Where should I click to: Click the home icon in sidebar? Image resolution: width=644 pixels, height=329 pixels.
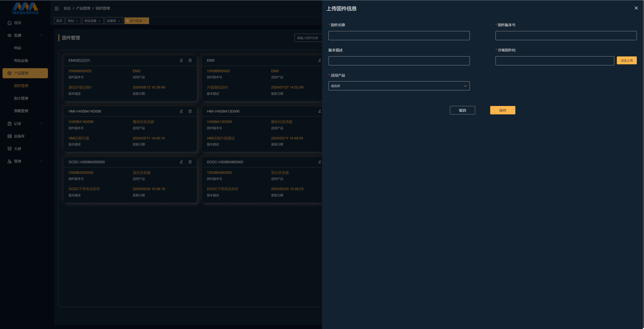coord(10,23)
